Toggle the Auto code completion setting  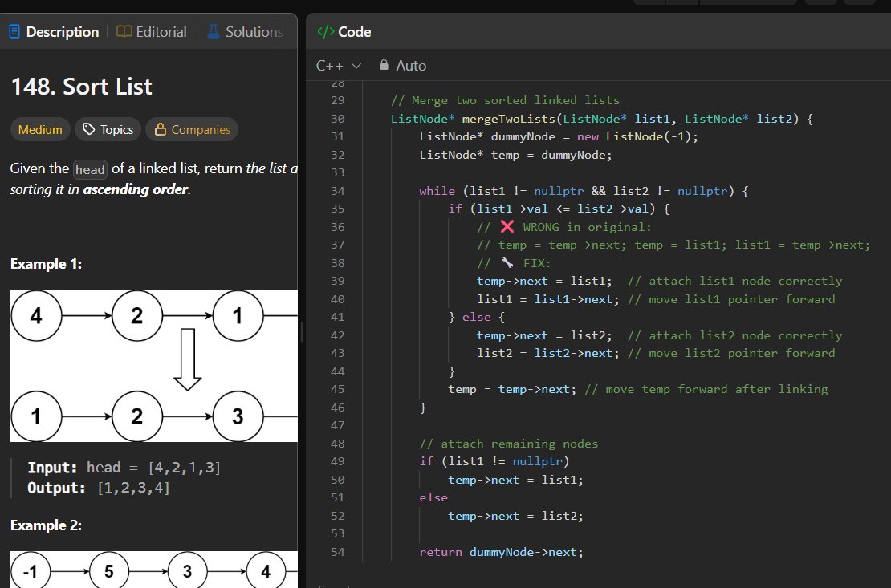pyautogui.click(x=405, y=65)
